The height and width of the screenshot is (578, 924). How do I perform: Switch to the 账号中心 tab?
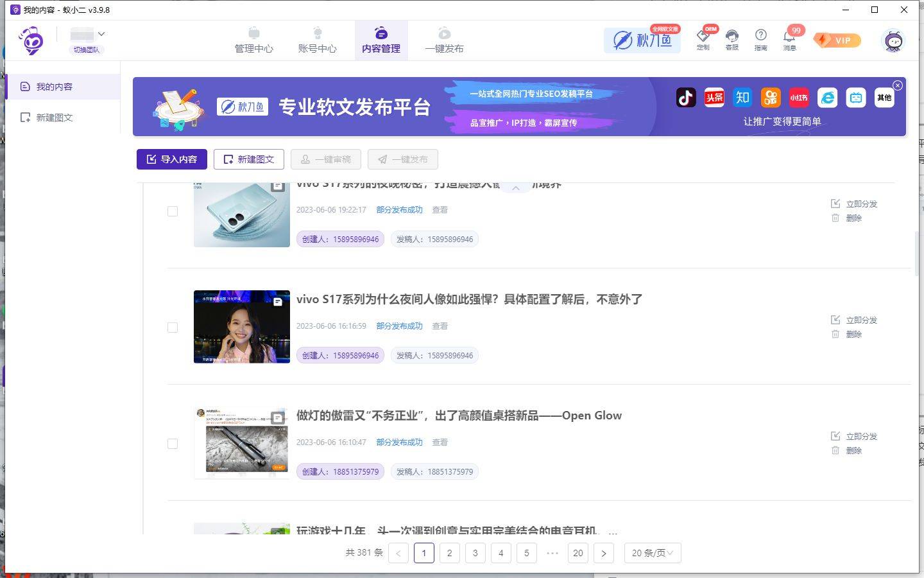[317, 40]
